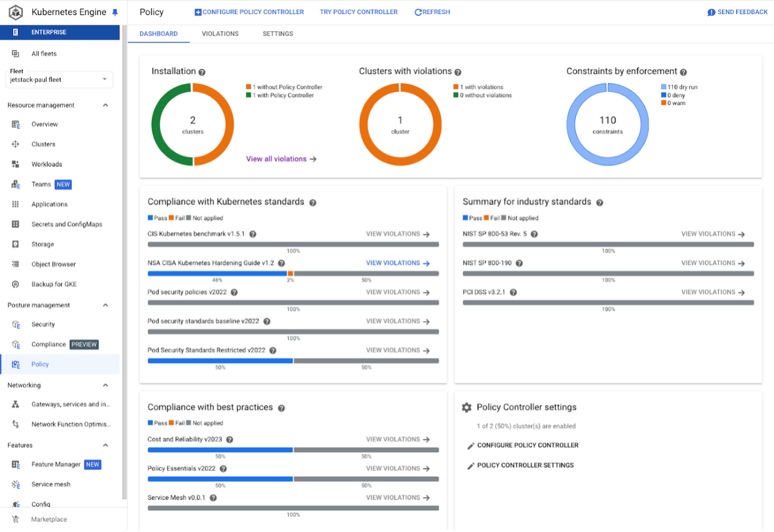The width and height of the screenshot is (774, 532).
Task: Click the Network Function Optimis... icon
Action: click(16, 425)
